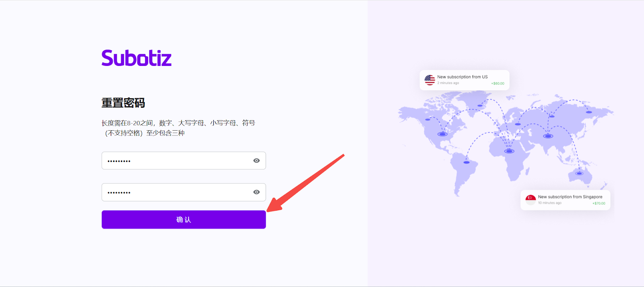
Task: Click the United States location marker
Action: click(442, 134)
